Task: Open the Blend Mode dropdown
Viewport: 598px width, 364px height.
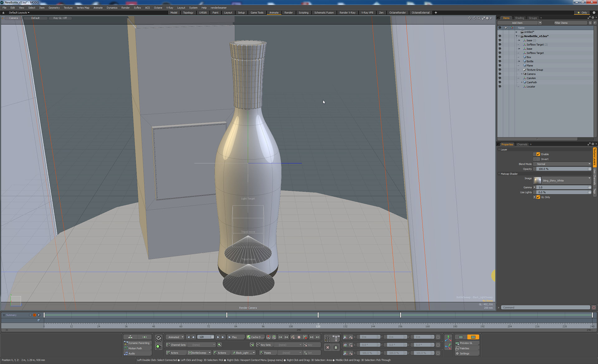Action: (x=562, y=164)
